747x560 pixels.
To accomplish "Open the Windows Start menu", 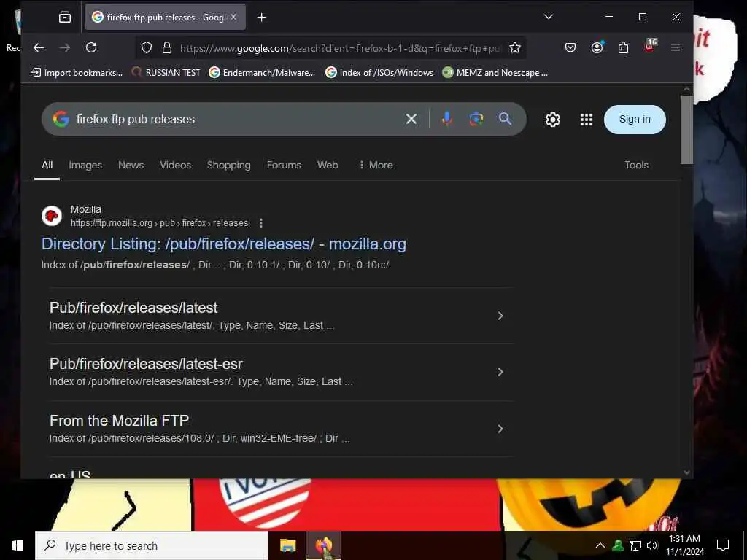I will click(x=18, y=545).
